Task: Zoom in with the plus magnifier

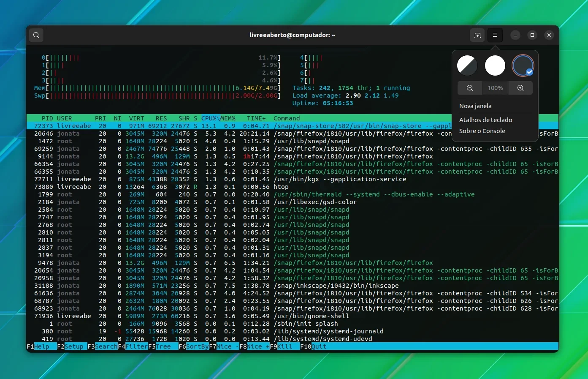Action: (x=520, y=88)
